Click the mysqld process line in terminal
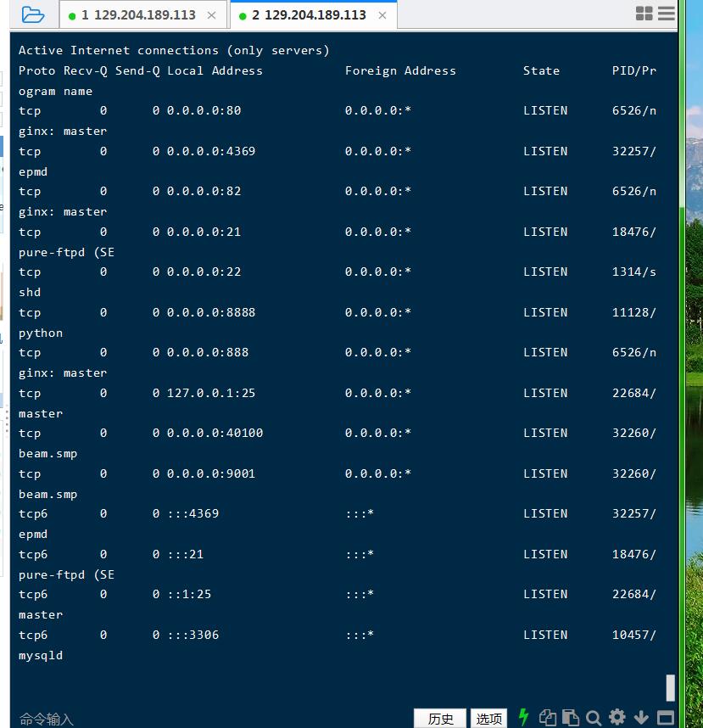Viewport: 703px width, 728px height. (x=41, y=655)
